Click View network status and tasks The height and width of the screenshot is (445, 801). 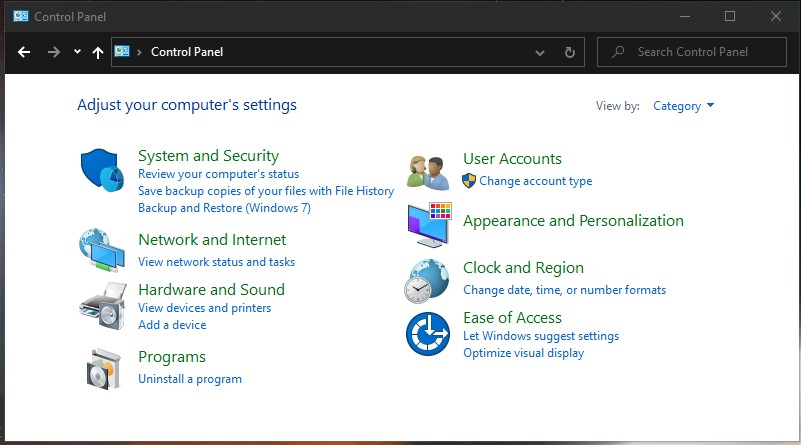pyautogui.click(x=217, y=262)
